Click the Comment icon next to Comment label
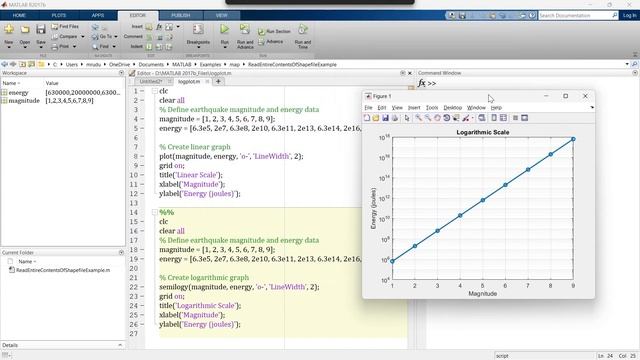 point(149,37)
